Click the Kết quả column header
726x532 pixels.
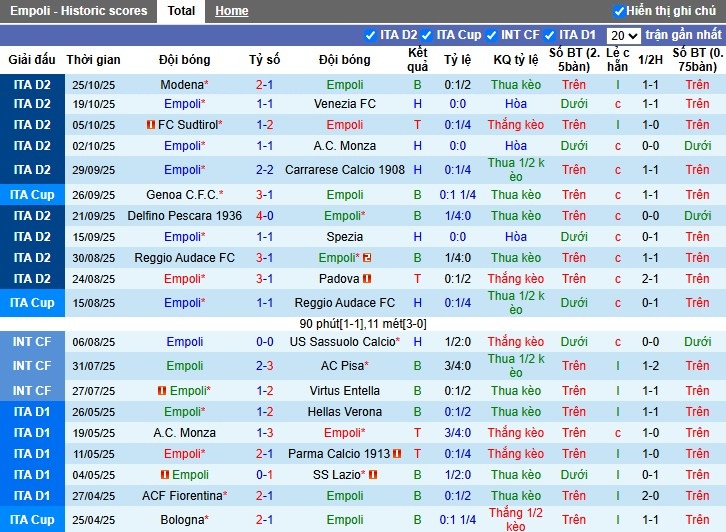418,60
